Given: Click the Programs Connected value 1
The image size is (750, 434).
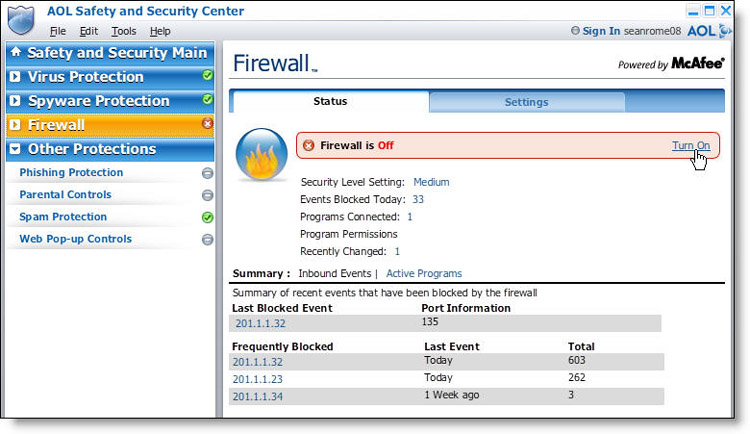Looking at the screenshot, I should pyautogui.click(x=410, y=217).
